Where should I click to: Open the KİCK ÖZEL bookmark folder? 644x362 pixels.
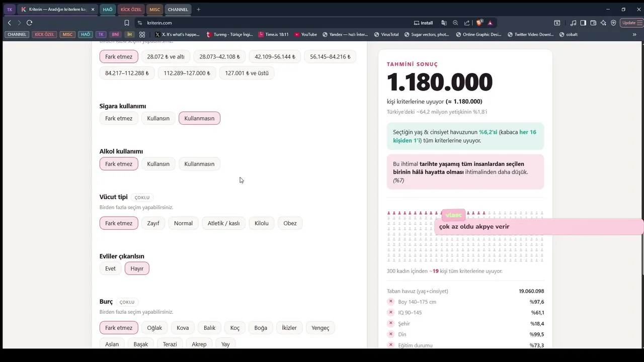pyautogui.click(x=45, y=35)
